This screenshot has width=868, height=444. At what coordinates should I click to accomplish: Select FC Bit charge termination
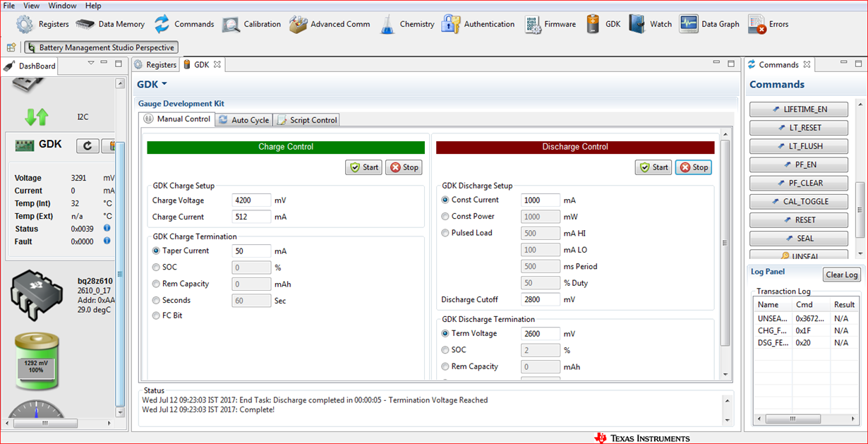(157, 316)
